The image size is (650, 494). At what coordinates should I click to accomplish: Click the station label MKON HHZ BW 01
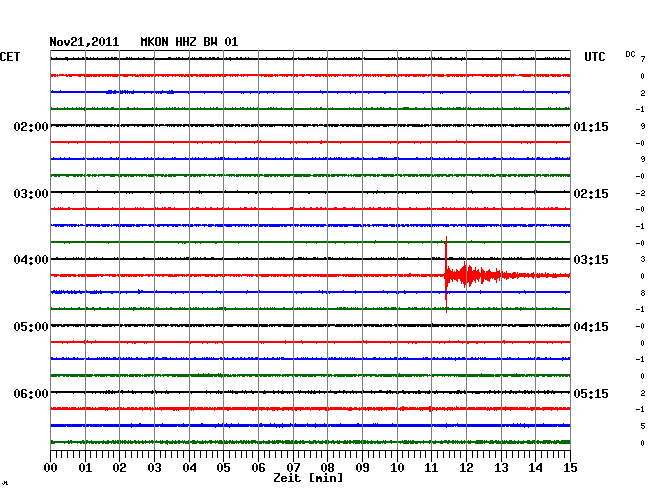(x=189, y=42)
